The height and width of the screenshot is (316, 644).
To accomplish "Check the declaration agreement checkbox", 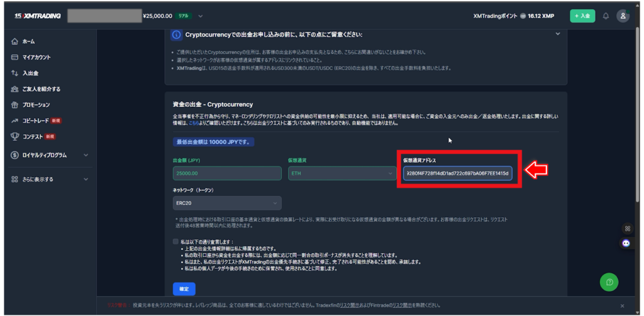I will click(176, 241).
